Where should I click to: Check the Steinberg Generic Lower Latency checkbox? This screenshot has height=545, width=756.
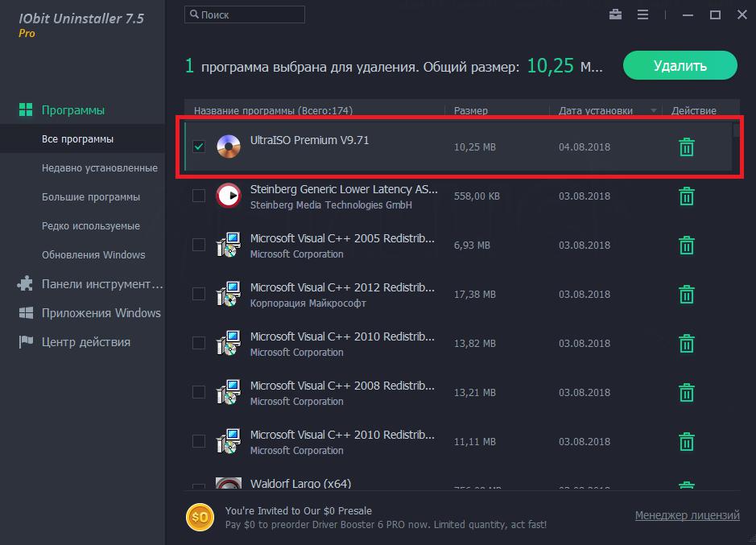point(199,196)
